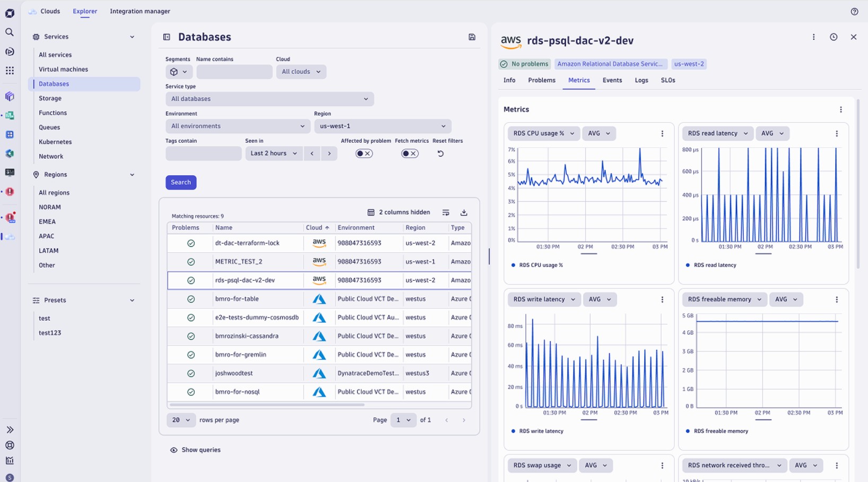868x482 pixels.
Task: Click the Reset filters icon
Action: coord(440,153)
